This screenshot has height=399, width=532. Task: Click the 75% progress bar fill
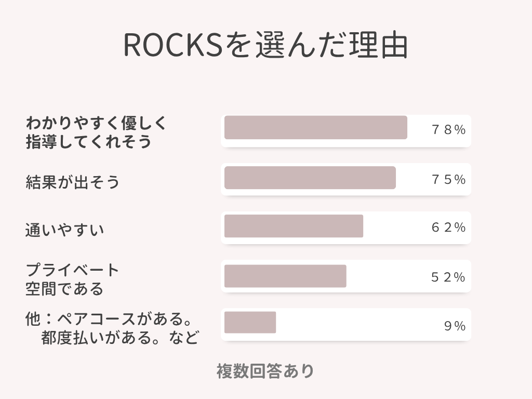310,178
